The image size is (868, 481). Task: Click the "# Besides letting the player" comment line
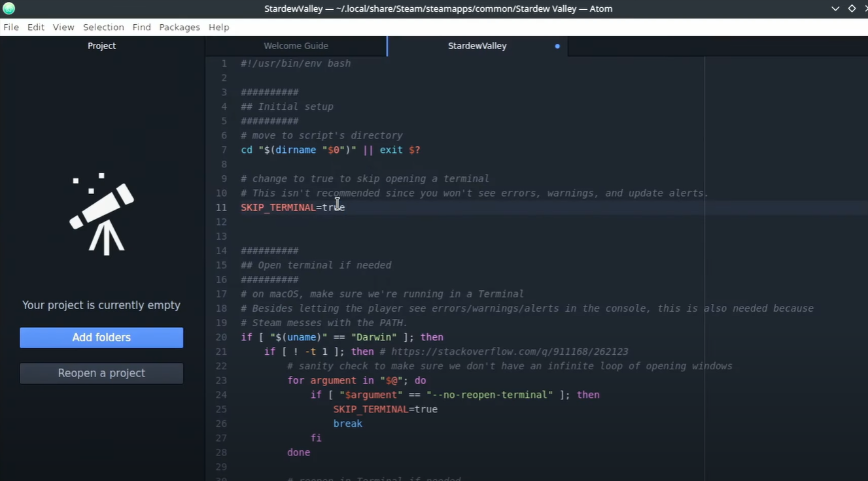tap(527, 308)
